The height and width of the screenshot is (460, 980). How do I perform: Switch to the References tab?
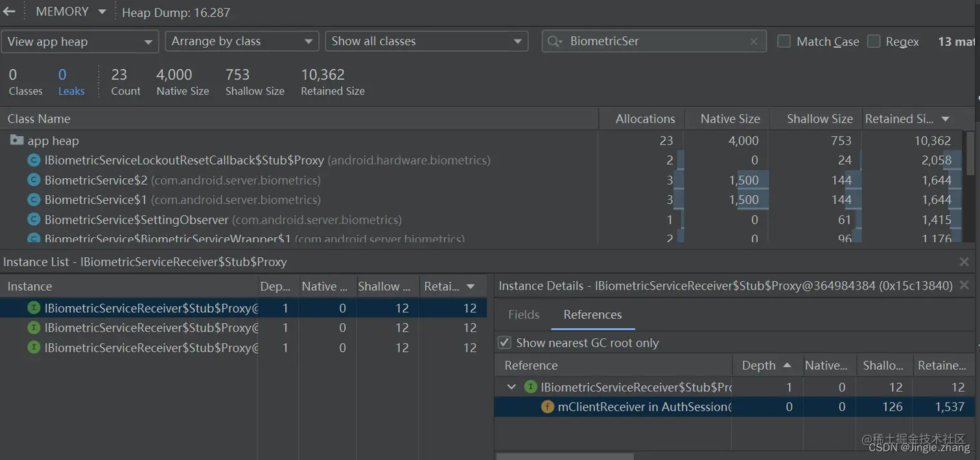592,314
